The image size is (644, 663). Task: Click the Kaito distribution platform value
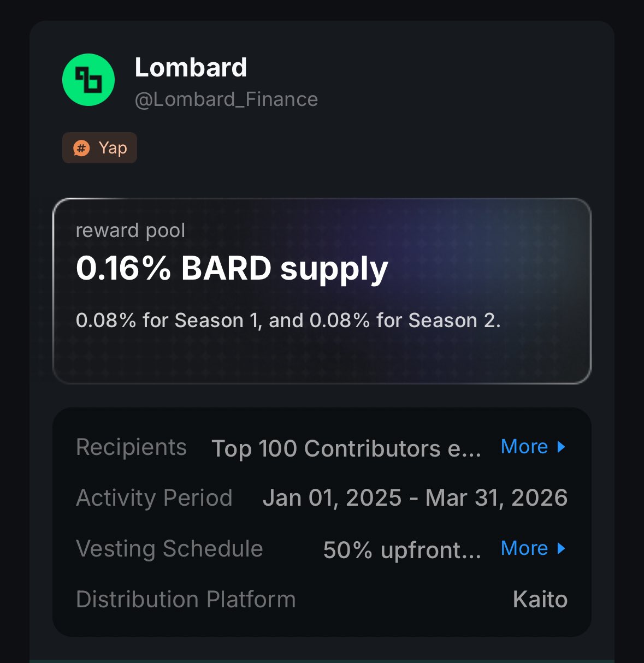point(540,600)
